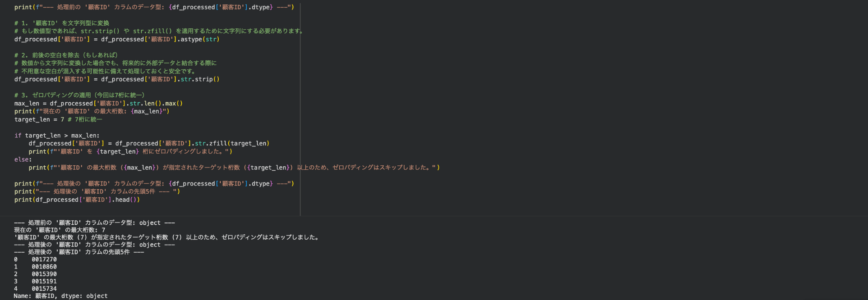The height and width of the screenshot is (300, 868).
Task: Click print line "桁にゼロパディングしました。"
Action: [x=130, y=151]
